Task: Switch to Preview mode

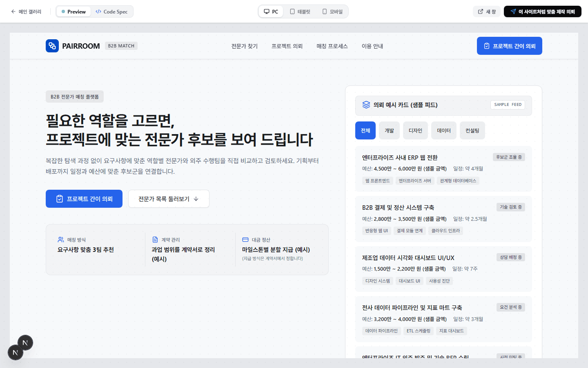Action: (73, 11)
